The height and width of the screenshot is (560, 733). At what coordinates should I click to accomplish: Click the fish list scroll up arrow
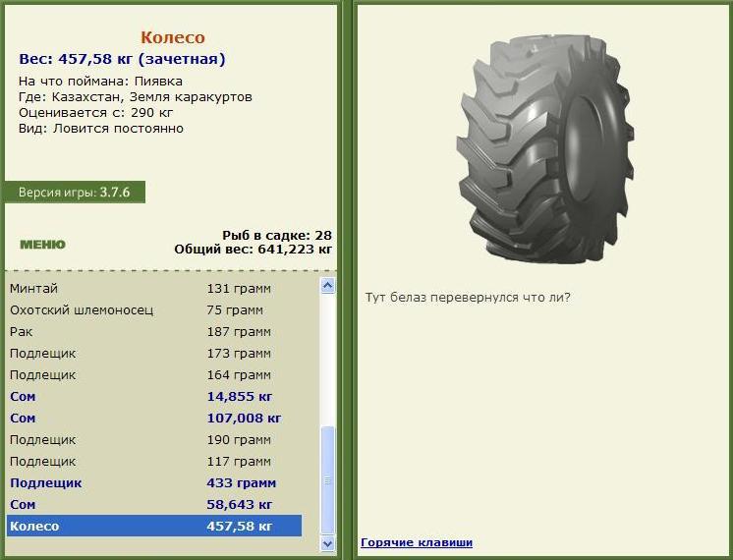click(328, 286)
